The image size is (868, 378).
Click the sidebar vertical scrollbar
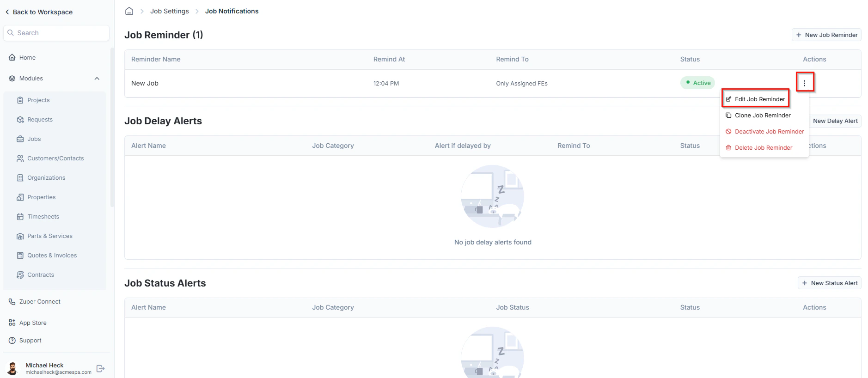(x=112, y=127)
